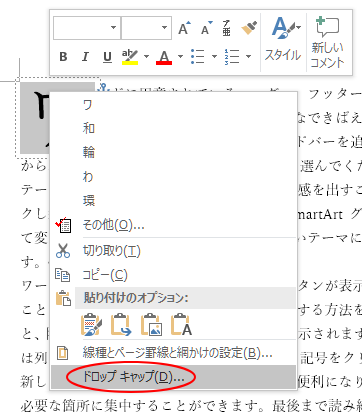Open 線種とページ罫線と網かけの設定(B)... dialog
Image resolution: width=362 pixels, height=413 pixels.
[173, 353]
